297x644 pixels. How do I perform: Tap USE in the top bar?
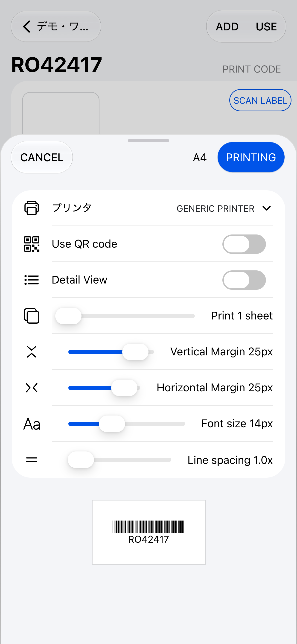266,26
